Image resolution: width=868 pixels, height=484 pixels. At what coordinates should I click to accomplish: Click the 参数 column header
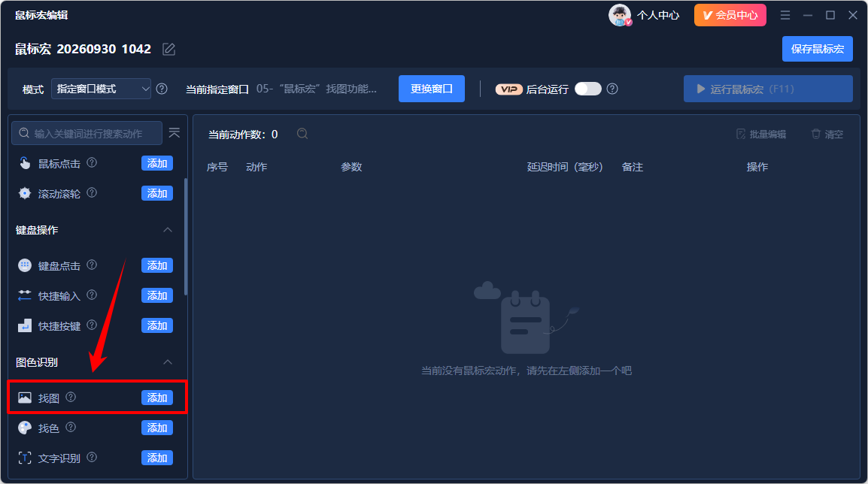click(351, 167)
